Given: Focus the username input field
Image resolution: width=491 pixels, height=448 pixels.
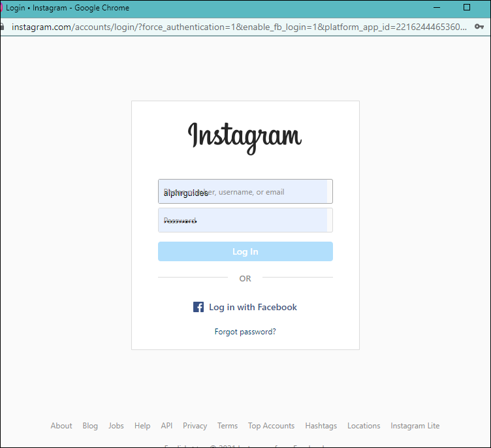Looking at the screenshot, I should click(x=246, y=191).
